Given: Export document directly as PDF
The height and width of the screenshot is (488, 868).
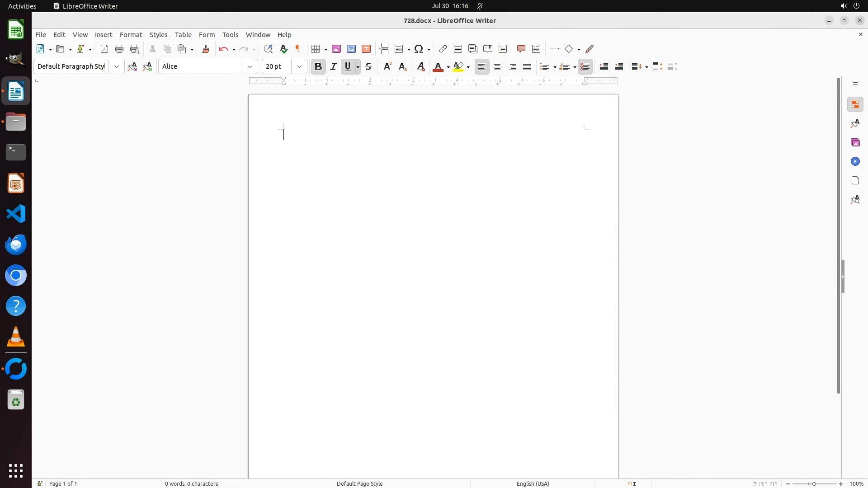Looking at the screenshot, I should coord(104,49).
